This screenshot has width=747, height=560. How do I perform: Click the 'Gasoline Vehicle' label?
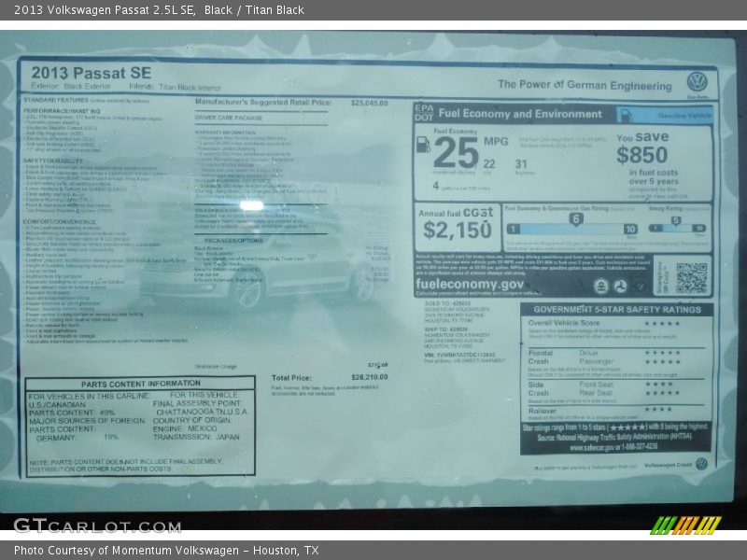click(x=684, y=116)
